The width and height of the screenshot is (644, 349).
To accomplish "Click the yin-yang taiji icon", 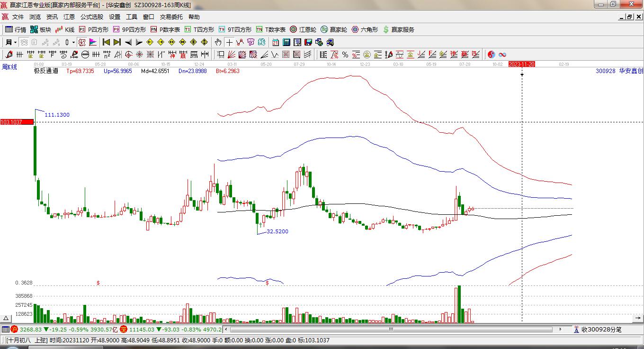I will 492,55.
